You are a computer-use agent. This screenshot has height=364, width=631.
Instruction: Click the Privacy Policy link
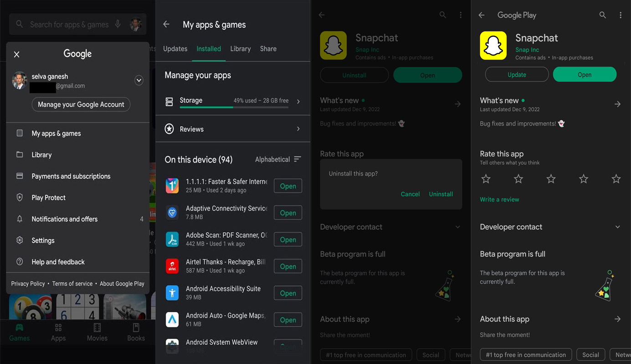28,283
